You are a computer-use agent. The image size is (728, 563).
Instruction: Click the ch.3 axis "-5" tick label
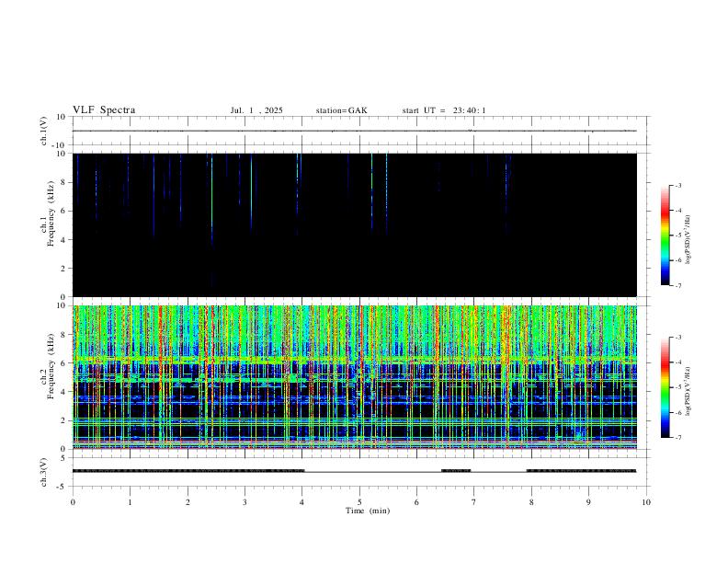click(x=63, y=487)
